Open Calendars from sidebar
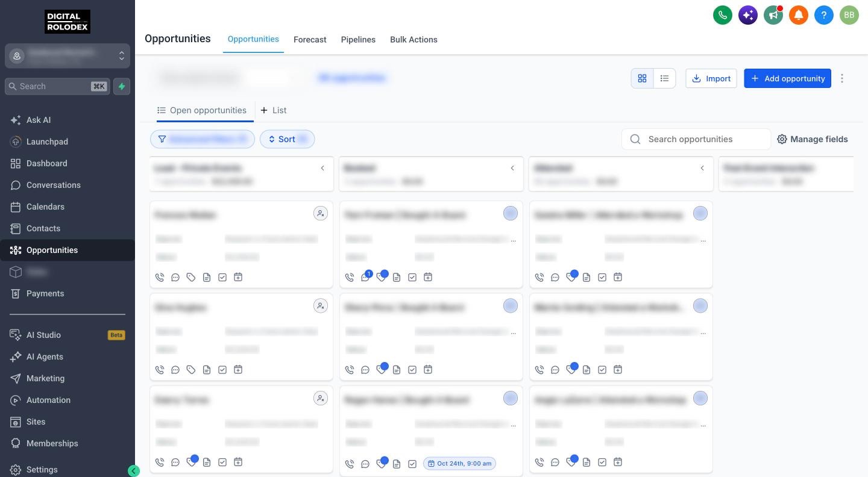The width and height of the screenshot is (868, 477). (68, 207)
